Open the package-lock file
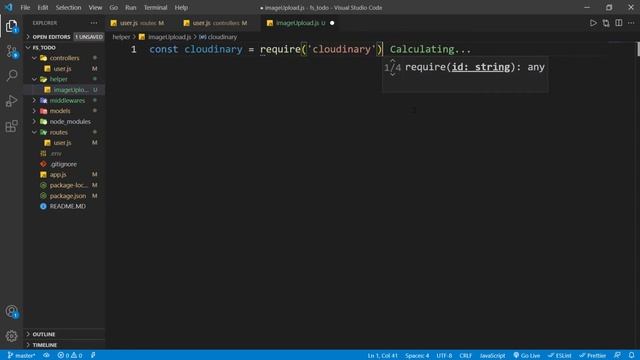 64,185
